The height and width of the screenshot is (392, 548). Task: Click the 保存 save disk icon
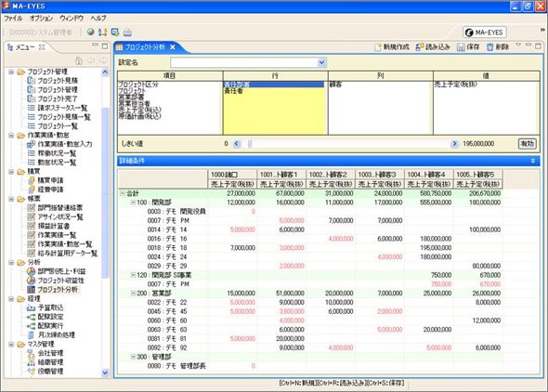[461, 47]
